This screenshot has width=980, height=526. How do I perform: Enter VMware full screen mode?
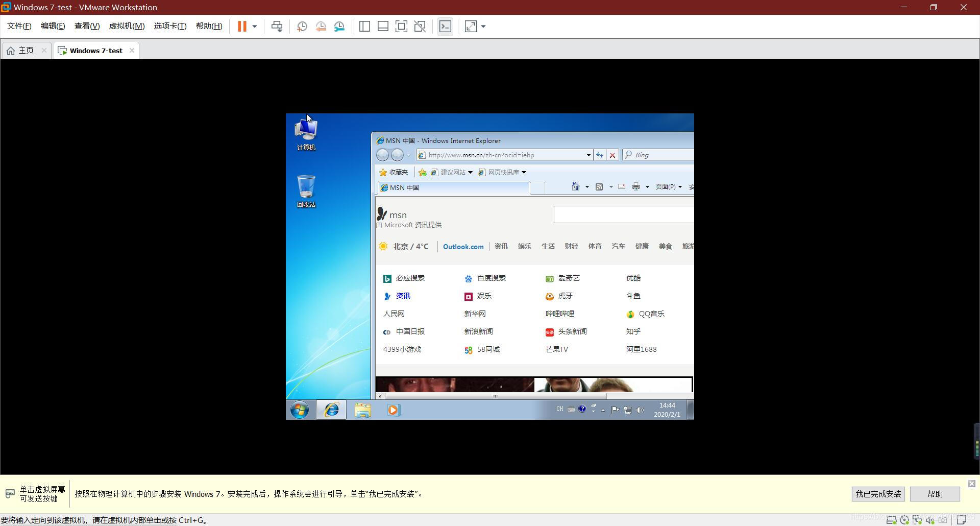[x=401, y=27]
